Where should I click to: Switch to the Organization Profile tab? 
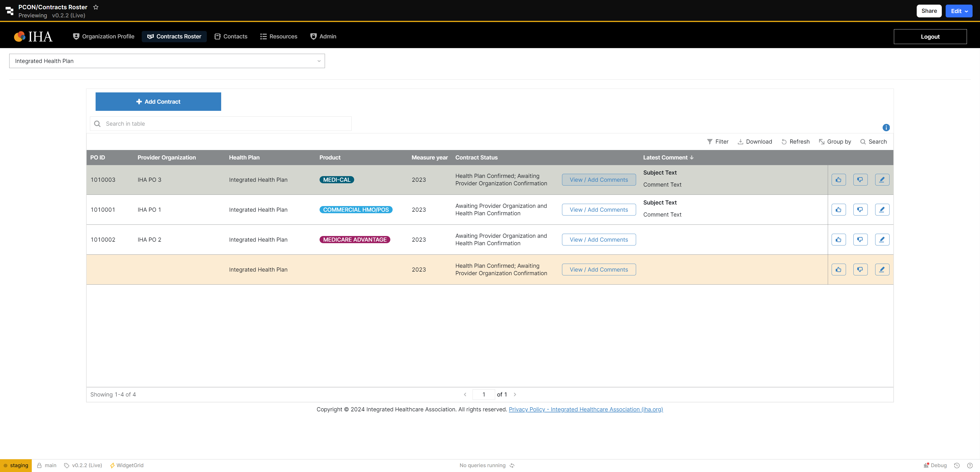click(x=104, y=37)
